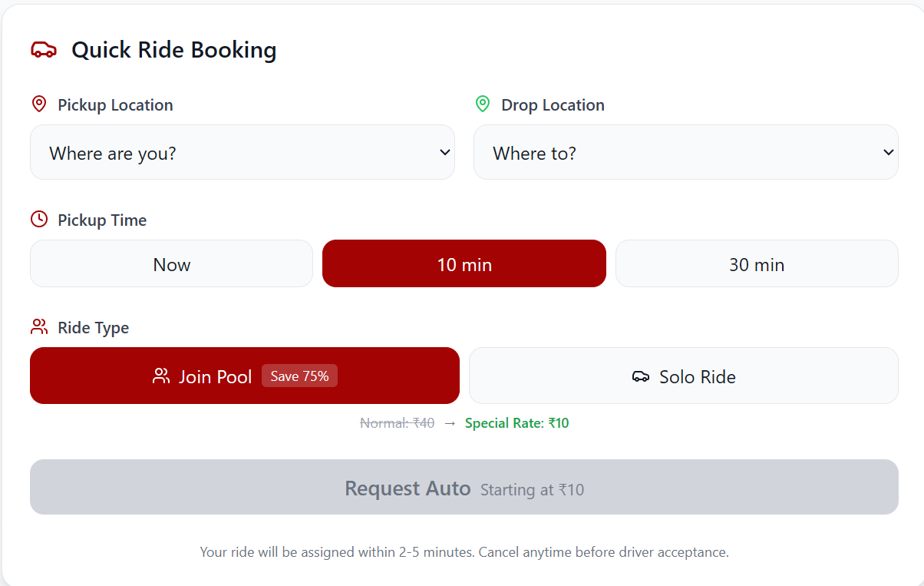
Task: Select the Now pickup time option
Action: pyautogui.click(x=171, y=264)
